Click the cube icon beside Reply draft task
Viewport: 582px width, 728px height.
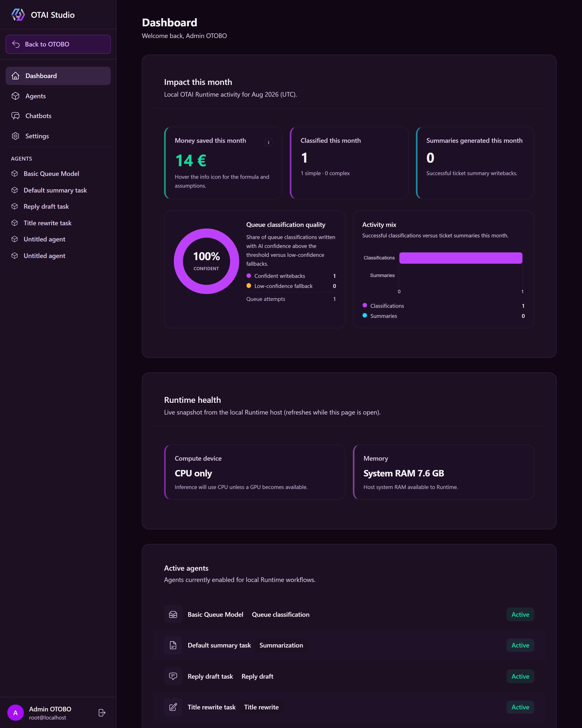15,206
